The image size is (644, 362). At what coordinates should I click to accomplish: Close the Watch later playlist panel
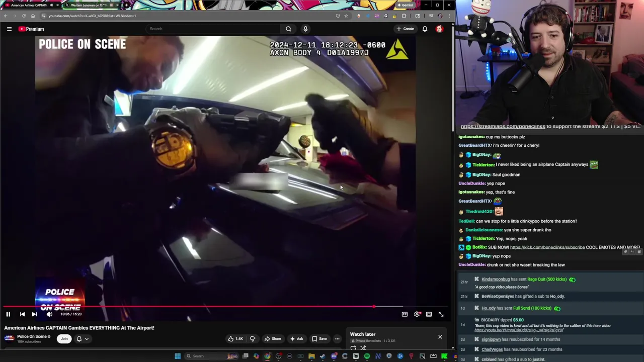[440, 337]
